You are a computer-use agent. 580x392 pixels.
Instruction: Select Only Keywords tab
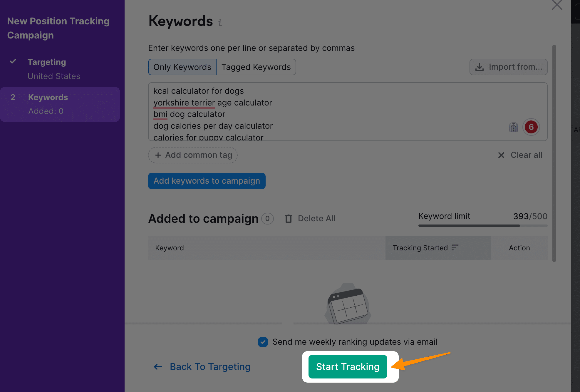click(182, 67)
